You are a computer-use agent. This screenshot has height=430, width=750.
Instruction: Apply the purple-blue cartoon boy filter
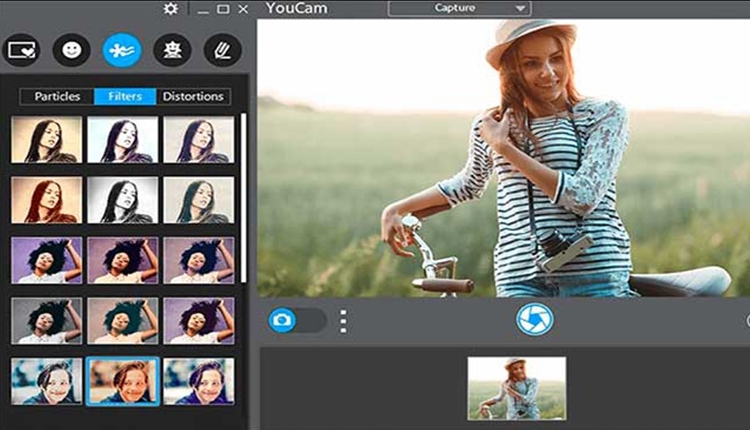(199, 381)
